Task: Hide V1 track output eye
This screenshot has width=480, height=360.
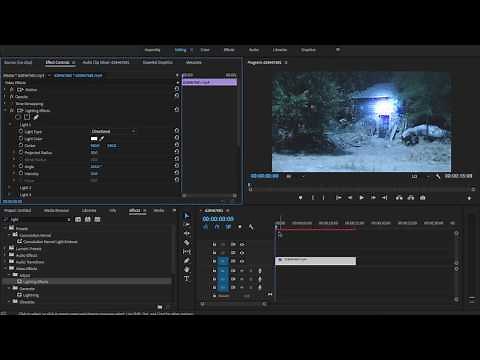Action: [x=242, y=261]
